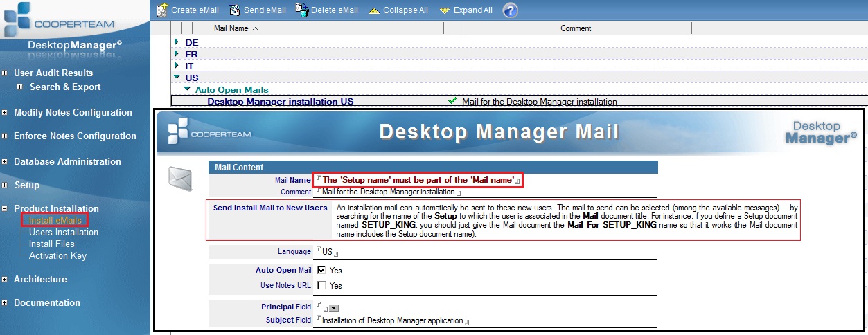Click the Desktop Manager Mail banner title
Viewport: 868px width, 335px height.
click(499, 132)
